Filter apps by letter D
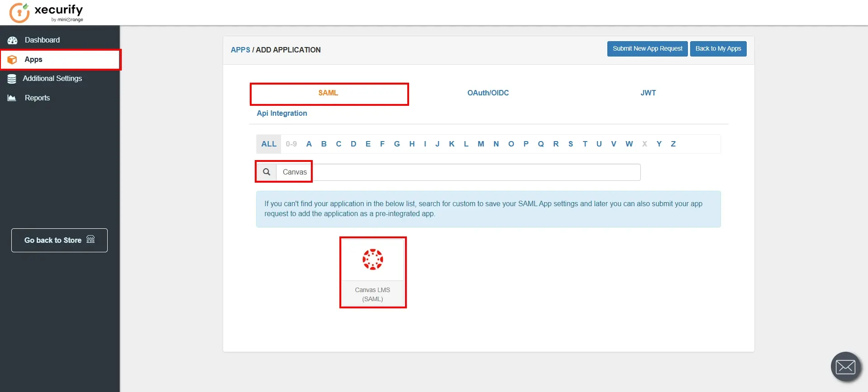 click(353, 144)
